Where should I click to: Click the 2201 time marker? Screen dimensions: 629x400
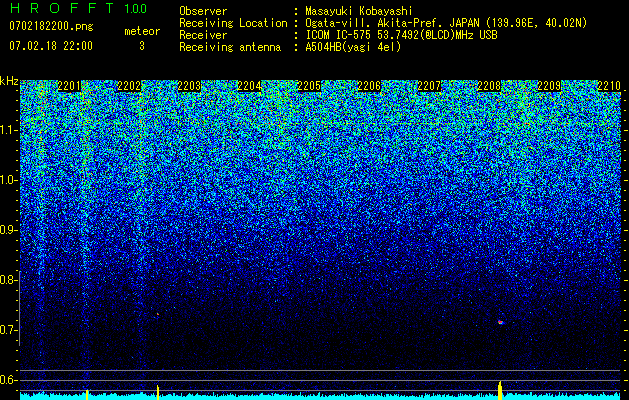(x=69, y=86)
